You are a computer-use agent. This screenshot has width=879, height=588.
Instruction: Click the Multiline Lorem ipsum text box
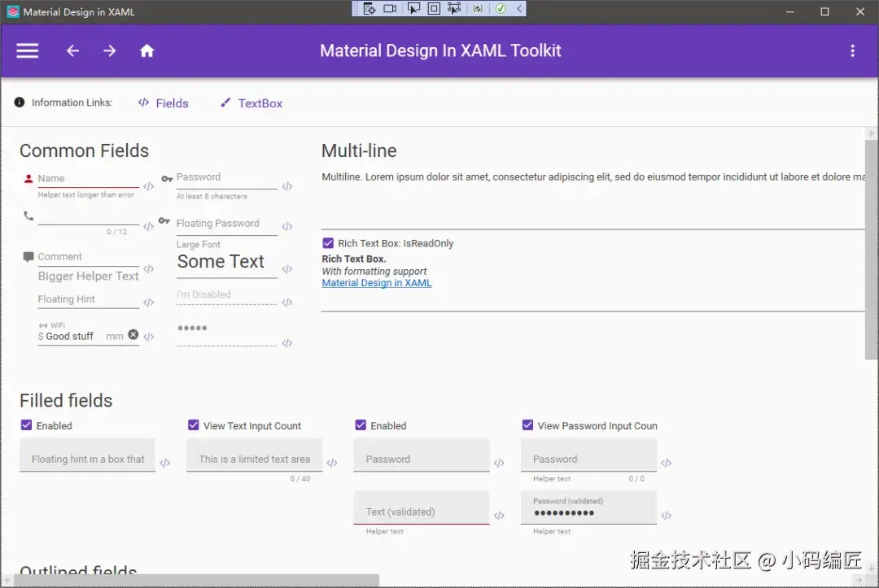[593, 198]
